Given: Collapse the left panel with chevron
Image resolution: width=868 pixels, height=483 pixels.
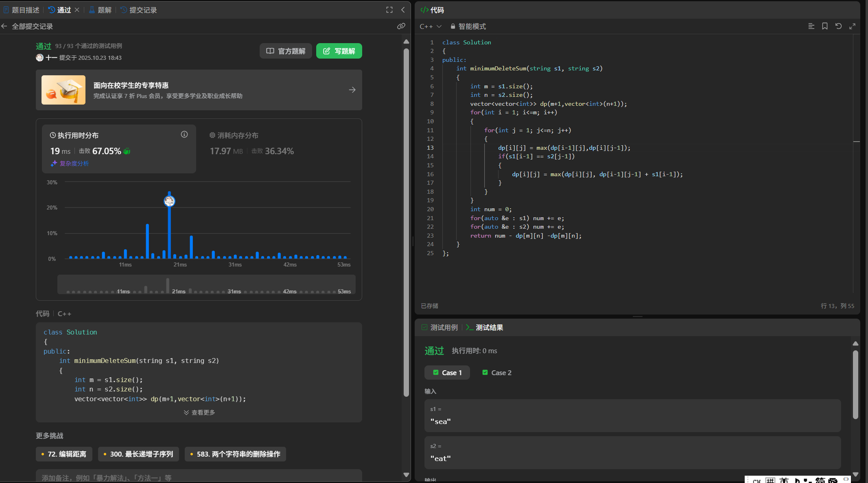Looking at the screenshot, I should tap(403, 10).
